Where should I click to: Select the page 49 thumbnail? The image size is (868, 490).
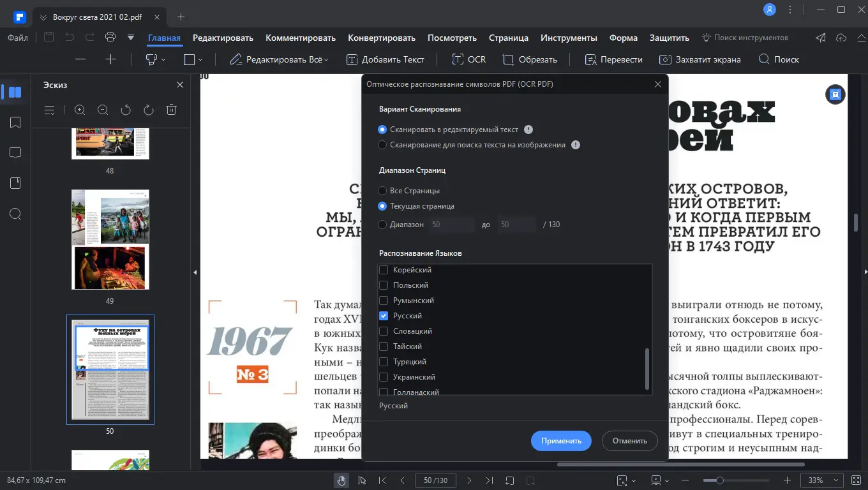tap(110, 239)
